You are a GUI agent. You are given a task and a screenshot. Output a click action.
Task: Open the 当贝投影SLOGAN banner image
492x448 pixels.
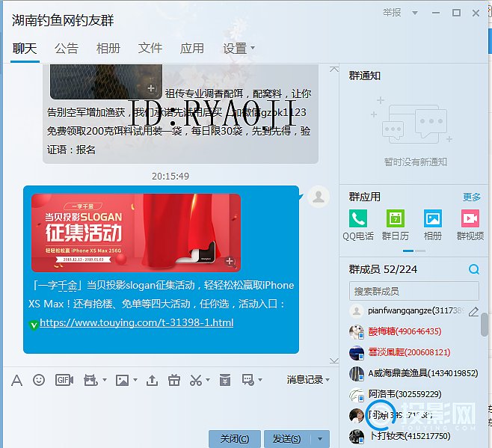tap(136, 233)
